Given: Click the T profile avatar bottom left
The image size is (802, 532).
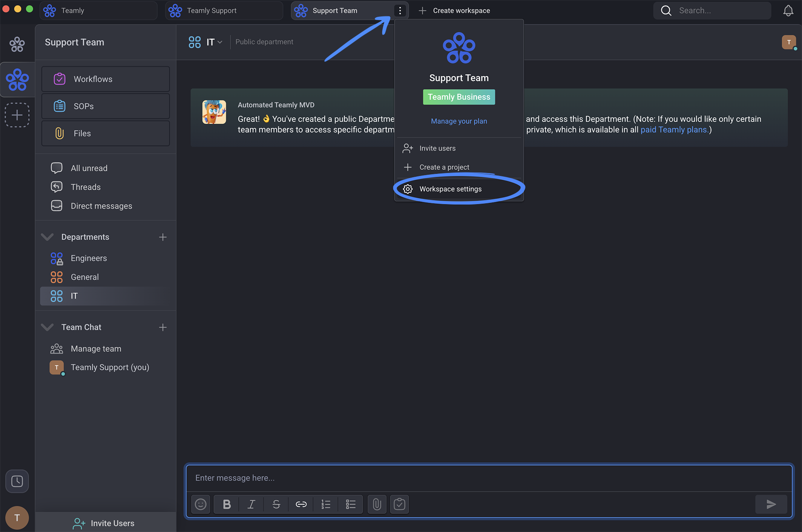Looking at the screenshot, I should tap(17, 518).
